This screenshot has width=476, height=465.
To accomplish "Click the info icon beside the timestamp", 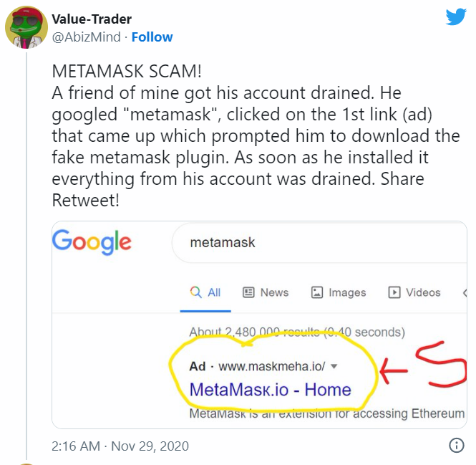I will point(456,446).
